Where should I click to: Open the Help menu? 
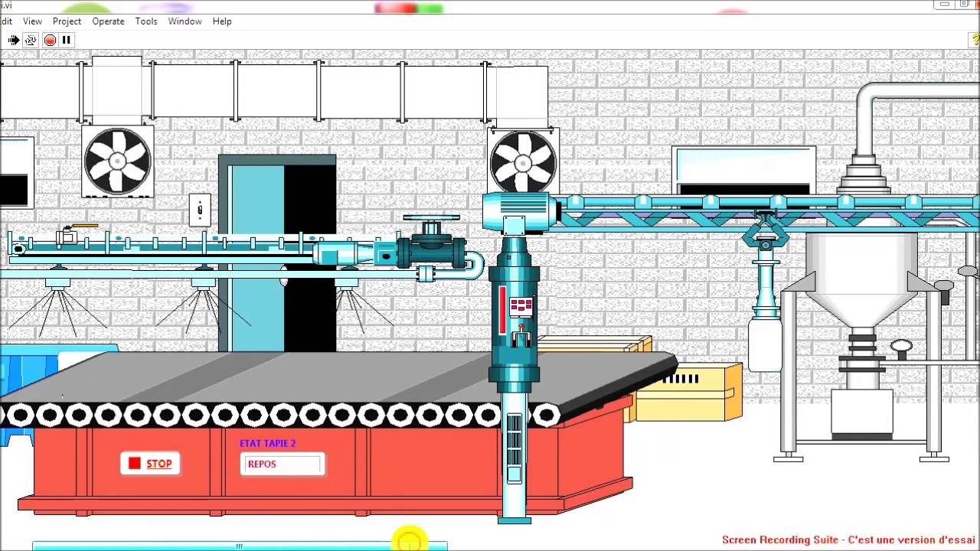tap(222, 21)
